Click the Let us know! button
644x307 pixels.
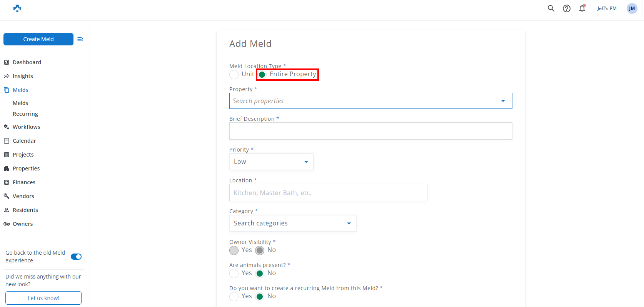click(x=43, y=298)
